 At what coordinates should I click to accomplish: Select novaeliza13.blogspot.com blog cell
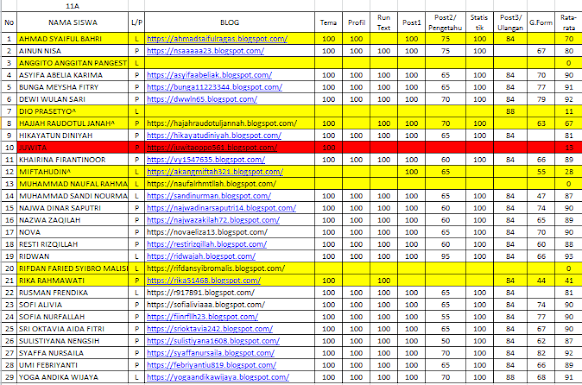(229, 232)
